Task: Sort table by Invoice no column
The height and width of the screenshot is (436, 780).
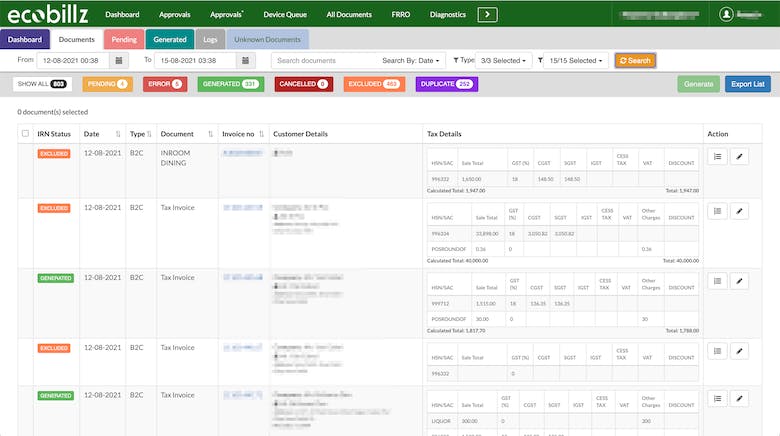Action: pyautogui.click(x=262, y=134)
